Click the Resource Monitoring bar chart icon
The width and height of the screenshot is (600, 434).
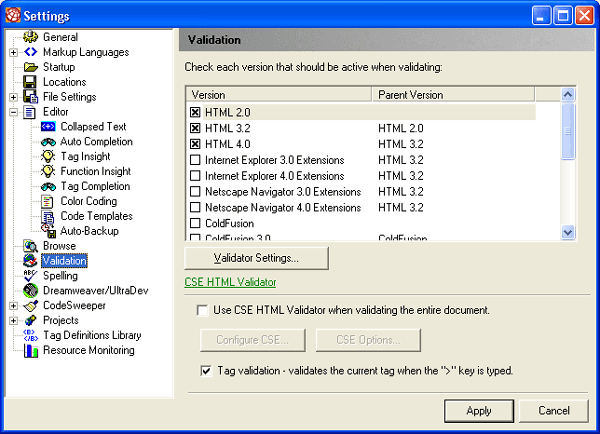pos(31,350)
